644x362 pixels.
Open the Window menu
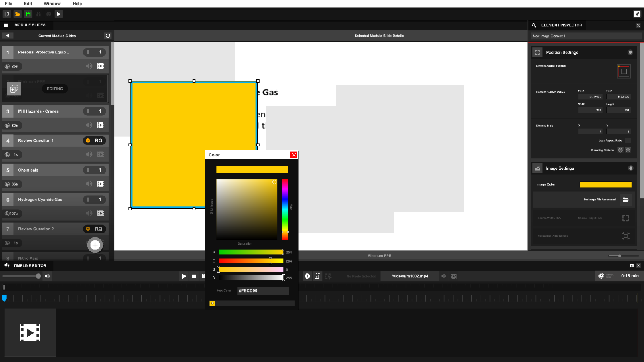tap(52, 4)
